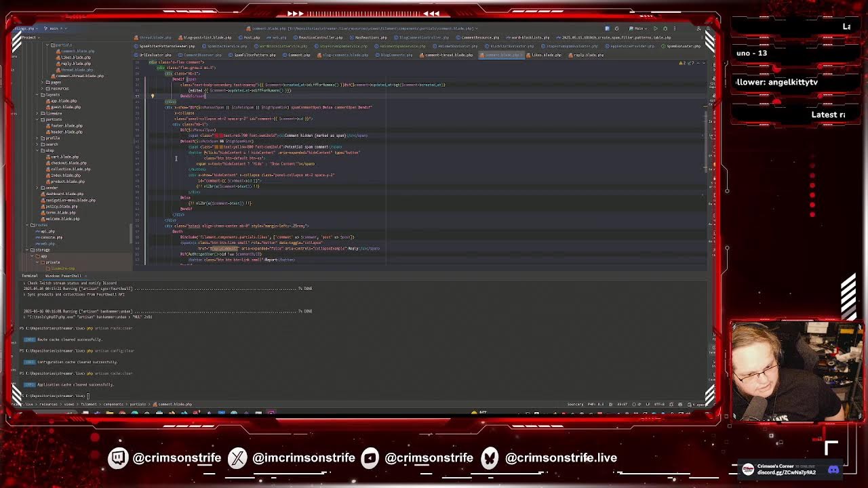868x488 pixels.
Task: Collapse the routes folder in the project tree
Action: (27, 225)
